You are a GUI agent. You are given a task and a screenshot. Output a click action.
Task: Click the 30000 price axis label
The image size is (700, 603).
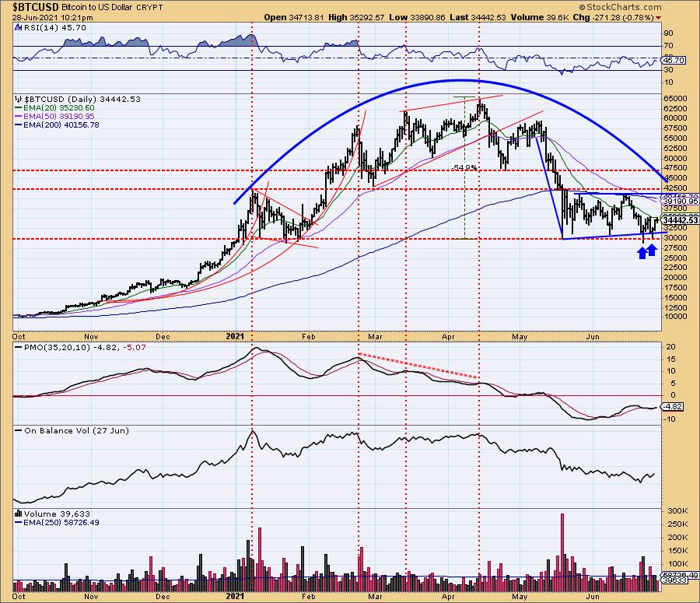point(675,237)
